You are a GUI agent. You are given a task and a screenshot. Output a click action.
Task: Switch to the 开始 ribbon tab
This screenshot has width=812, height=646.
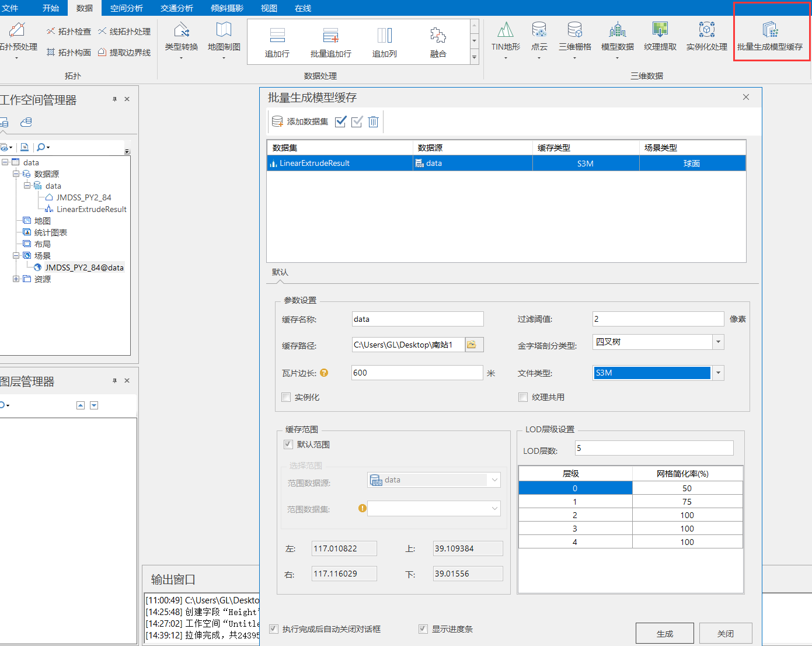coord(51,8)
